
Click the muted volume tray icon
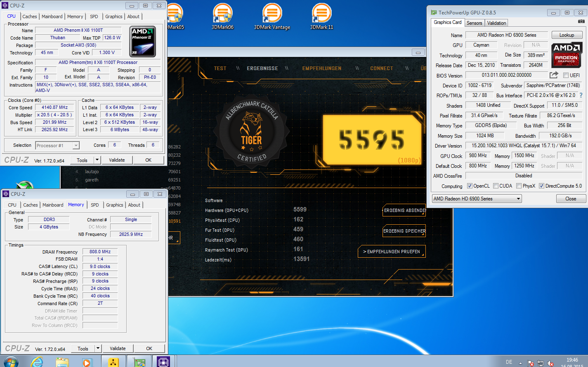point(550,363)
